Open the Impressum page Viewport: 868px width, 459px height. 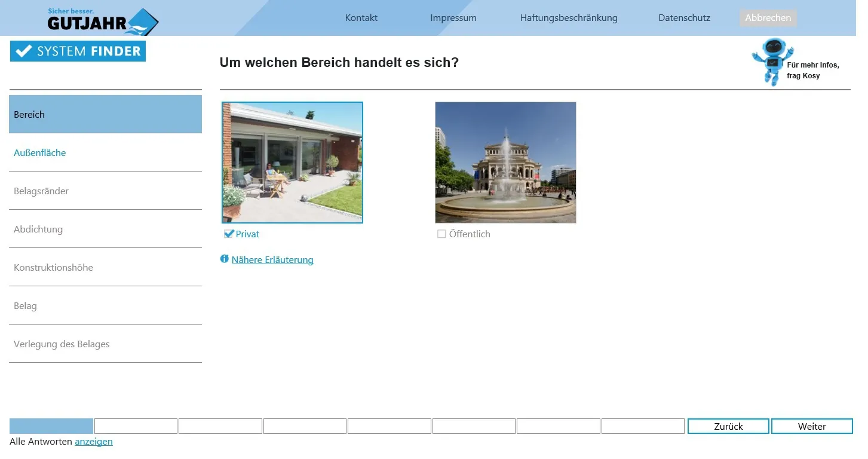(453, 18)
